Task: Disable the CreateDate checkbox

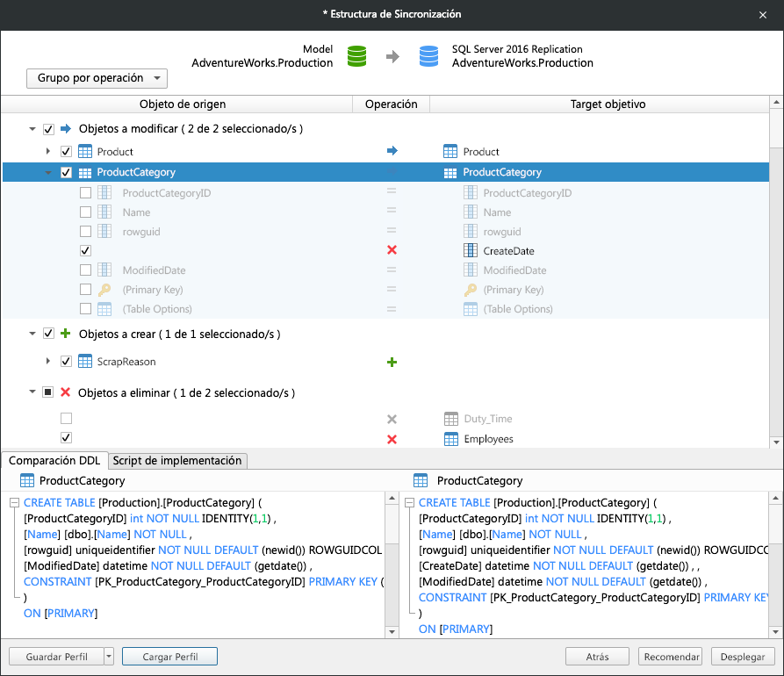Action: (x=85, y=250)
